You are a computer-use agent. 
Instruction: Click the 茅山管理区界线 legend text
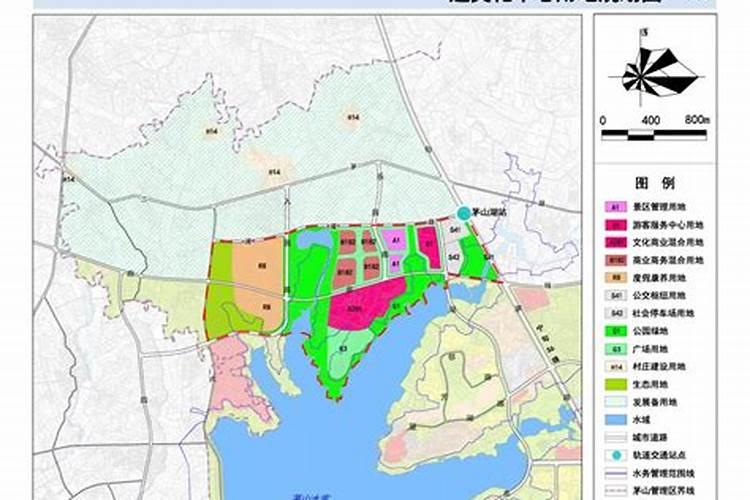pyautogui.click(x=663, y=490)
